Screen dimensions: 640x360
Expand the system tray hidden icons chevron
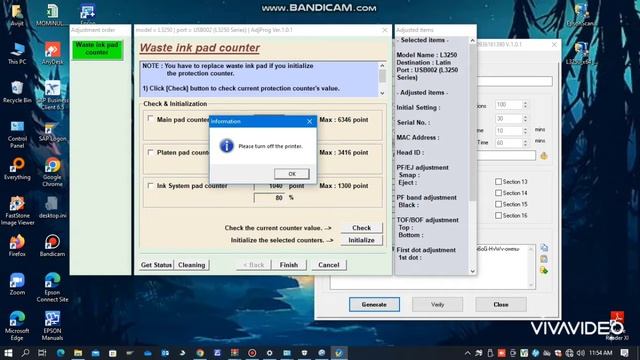[x=468, y=353]
